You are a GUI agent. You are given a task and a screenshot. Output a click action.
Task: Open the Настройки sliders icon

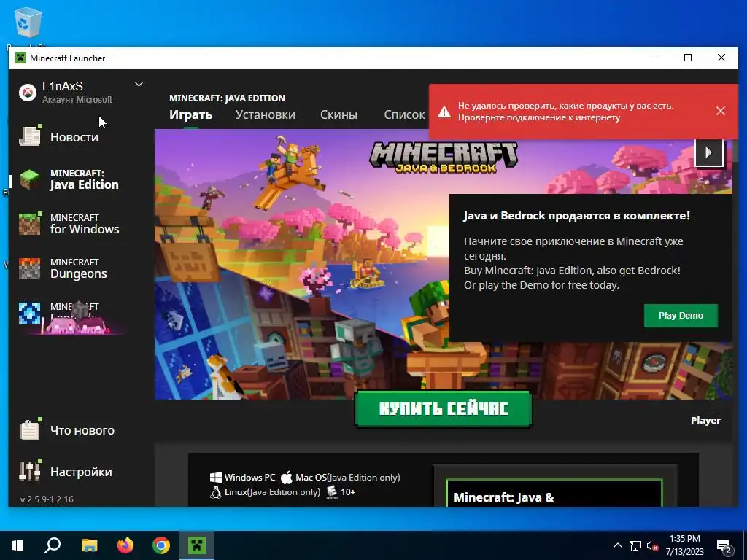pos(30,471)
